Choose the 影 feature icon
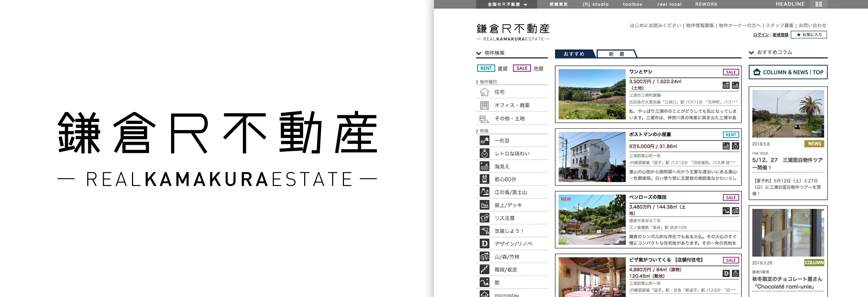This screenshot has width=868, height=297. point(484,282)
